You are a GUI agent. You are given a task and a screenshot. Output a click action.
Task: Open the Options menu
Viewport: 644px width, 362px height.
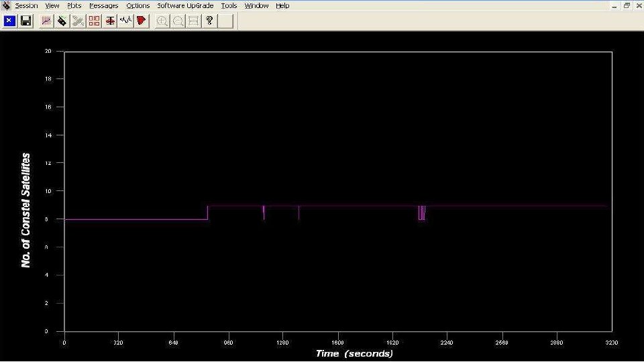tap(138, 6)
